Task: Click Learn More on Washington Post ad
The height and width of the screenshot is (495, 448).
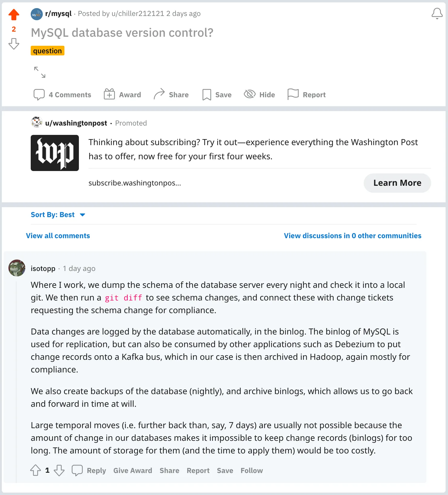Action: click(397, 183)
